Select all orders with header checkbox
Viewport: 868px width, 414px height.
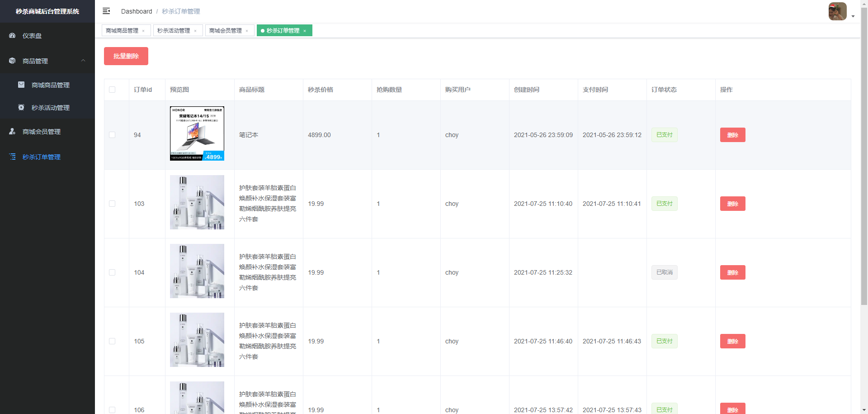tap(112, 90)
